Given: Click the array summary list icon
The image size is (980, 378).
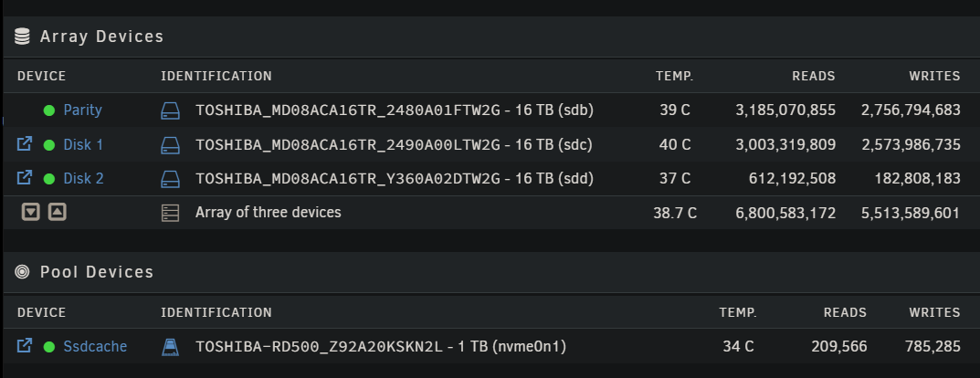Looking at the screenshot, I should pyautogui.click(x=171, y=213).
